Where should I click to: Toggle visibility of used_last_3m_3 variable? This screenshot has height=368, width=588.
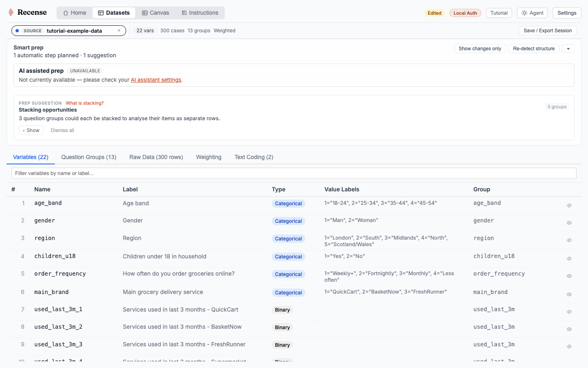(x=569, y=347)
